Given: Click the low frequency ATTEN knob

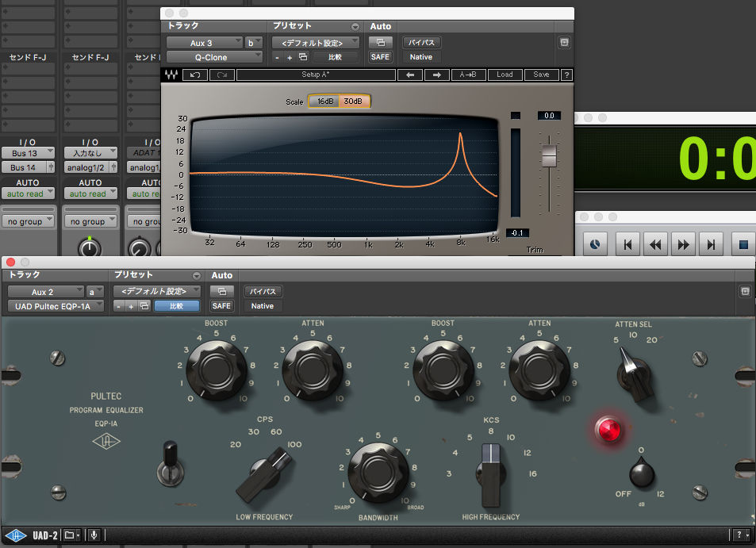Looking at the screenshot, I should [313, 370].
